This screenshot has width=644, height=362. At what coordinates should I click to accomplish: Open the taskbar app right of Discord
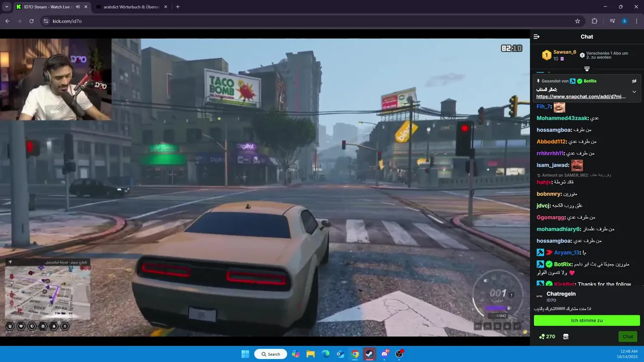399,354
